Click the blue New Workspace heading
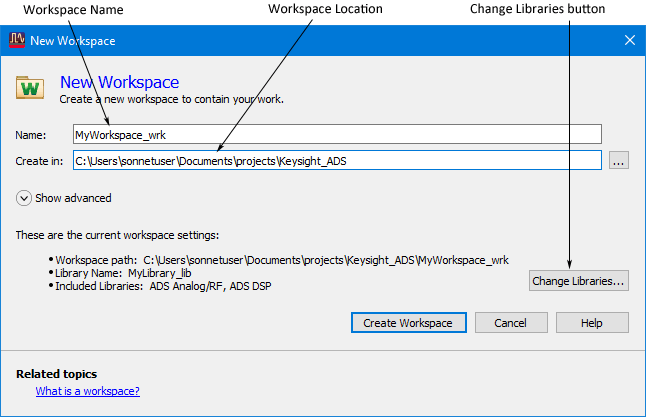 tap(119, 82)
